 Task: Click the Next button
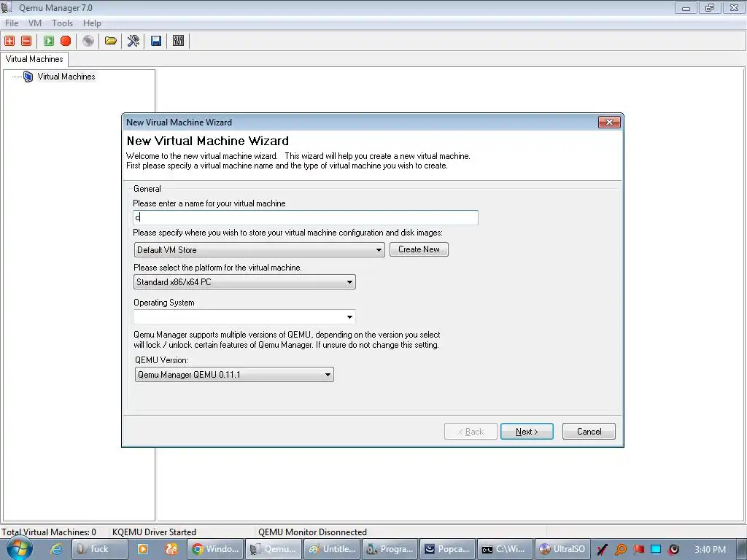pos(527,432)
